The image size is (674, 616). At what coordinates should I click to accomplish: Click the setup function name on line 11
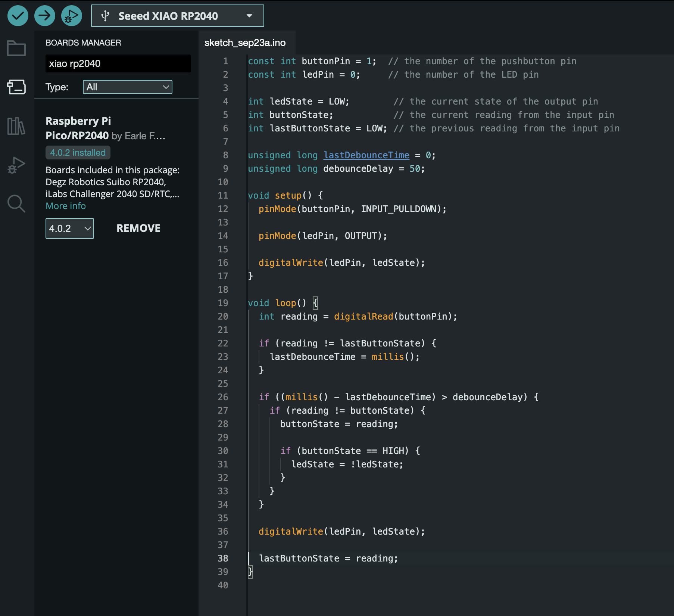click(288, 195)
